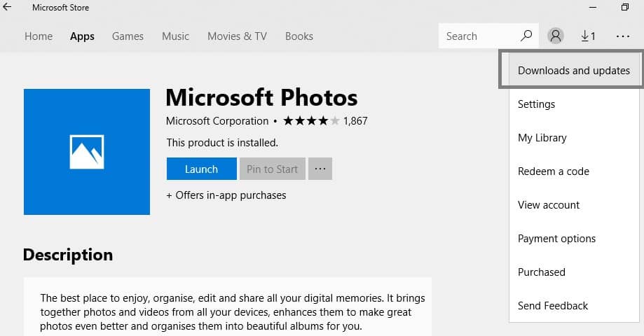Go back with the back arrow
The width and height of the screenshot is (644, 336).
click(7, 7)
